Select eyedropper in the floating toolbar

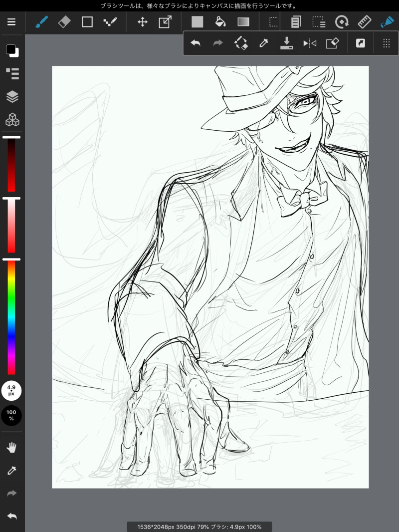[x=264, y=43]
